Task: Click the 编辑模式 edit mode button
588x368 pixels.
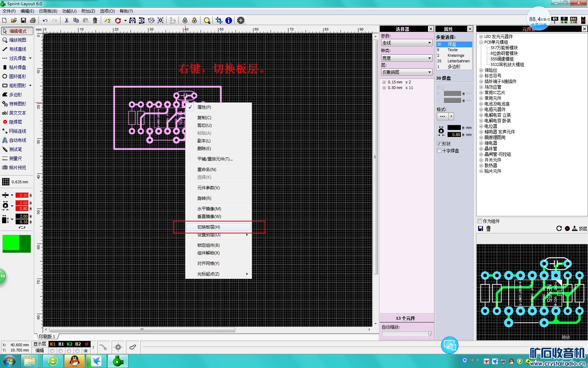Action: pos(17,31)
